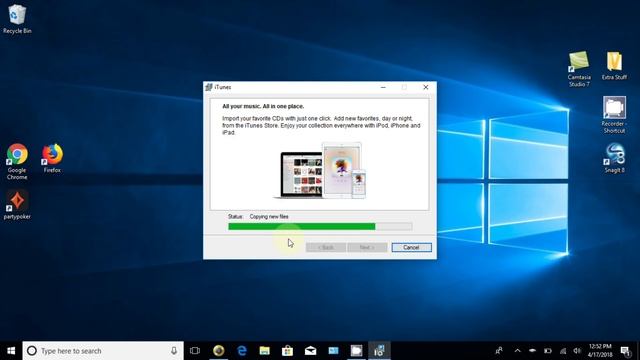Select the SnagIt 8 desktop shortcut
This screenshot has width=640, height=360.
614,158
